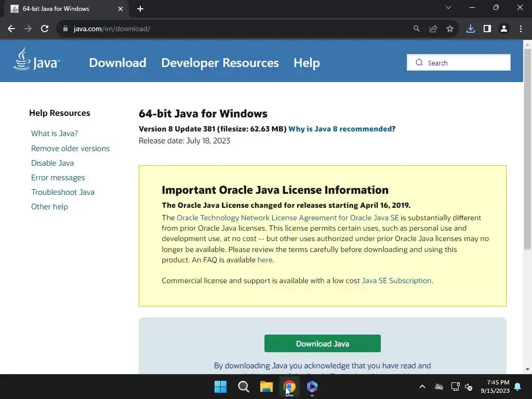
Task: Open Chrome profile icon
Action: pyautogui.click(x=504, y=29)
